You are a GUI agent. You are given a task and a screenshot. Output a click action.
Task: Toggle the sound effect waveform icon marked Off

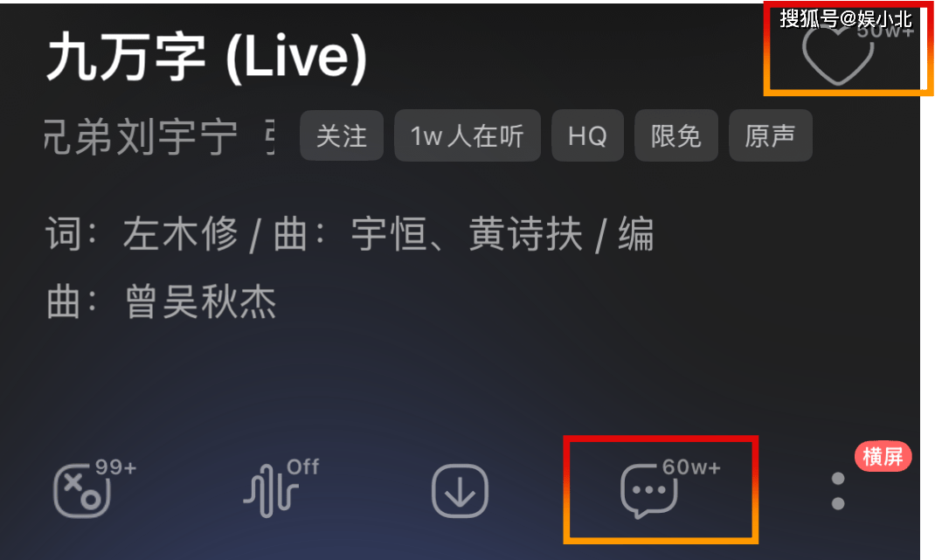click(271, 490)
